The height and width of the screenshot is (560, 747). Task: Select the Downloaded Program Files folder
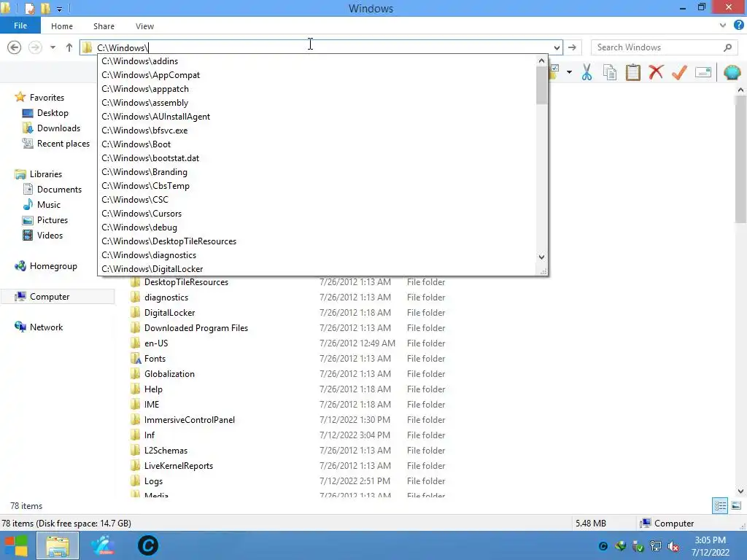tap(289, 327)
